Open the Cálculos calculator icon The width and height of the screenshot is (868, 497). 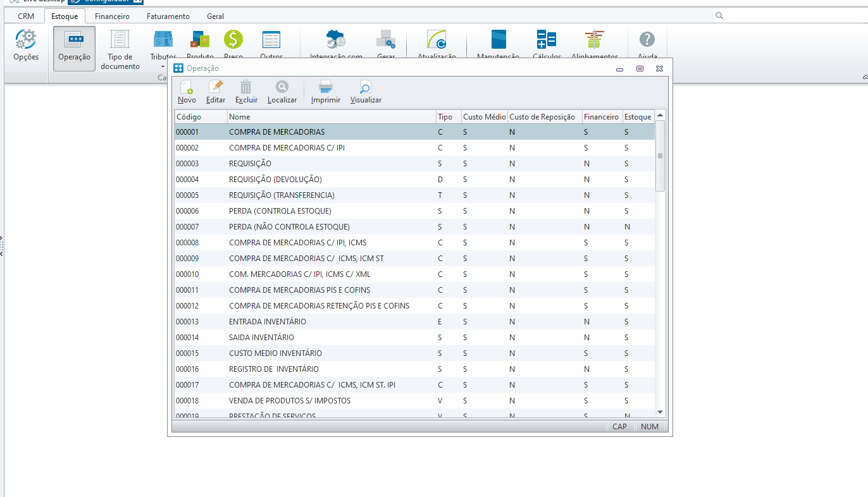coord(546,40)
